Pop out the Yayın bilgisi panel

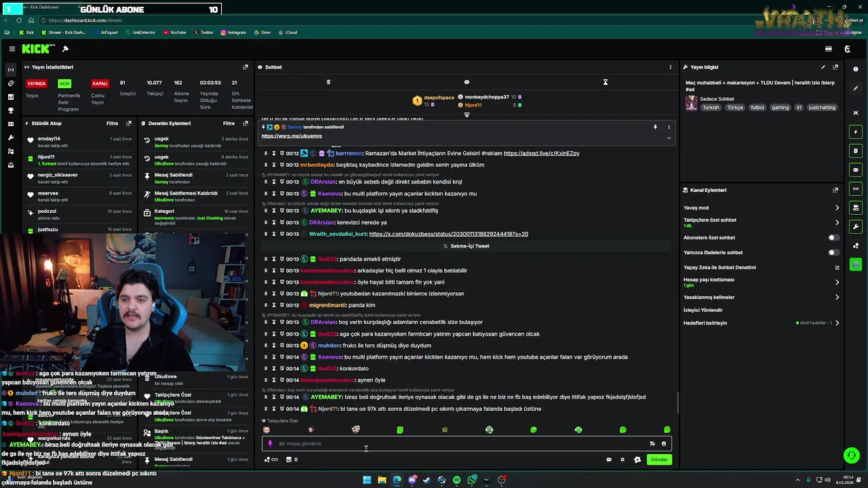835,67
